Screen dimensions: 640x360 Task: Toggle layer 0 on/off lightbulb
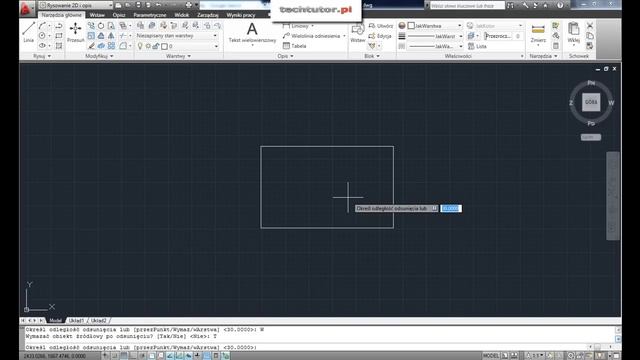140,46
